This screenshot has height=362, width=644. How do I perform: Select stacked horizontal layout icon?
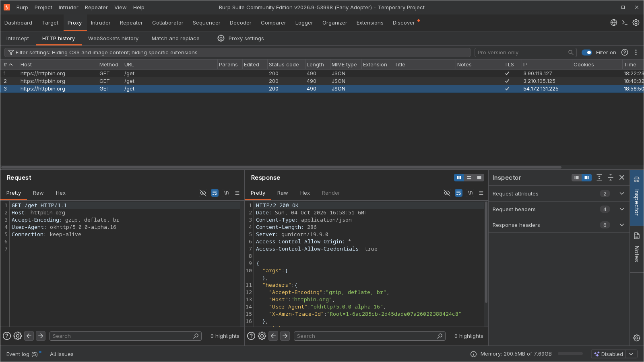point(469,177)
